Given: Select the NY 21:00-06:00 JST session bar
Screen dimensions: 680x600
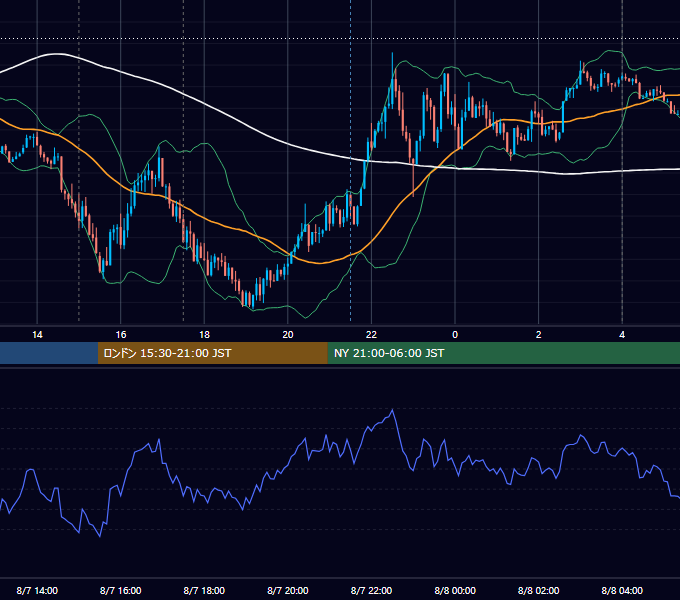Looking at the screenshot, I should point(503,353).
